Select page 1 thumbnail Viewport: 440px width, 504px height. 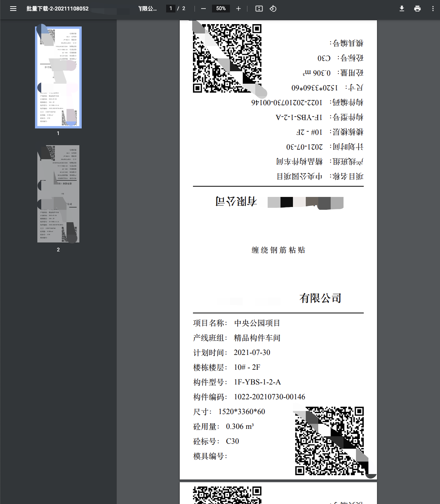58,77
